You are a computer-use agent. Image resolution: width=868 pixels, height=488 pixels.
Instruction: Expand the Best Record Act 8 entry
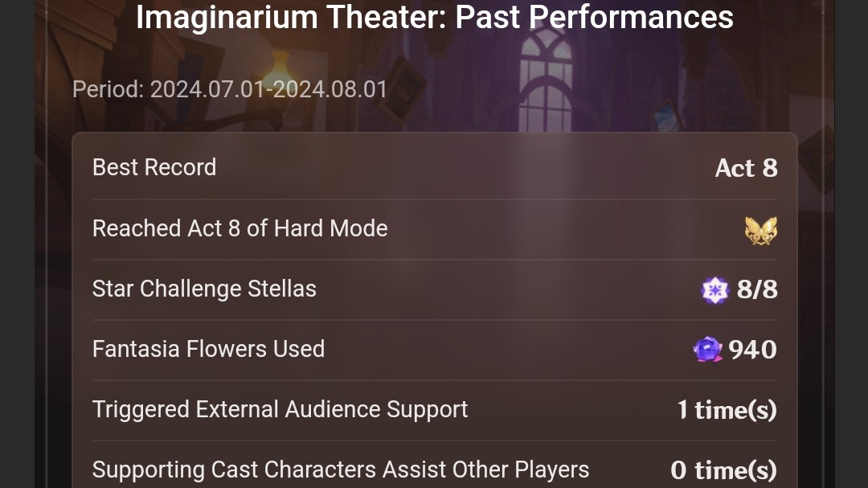click(434, 168)
